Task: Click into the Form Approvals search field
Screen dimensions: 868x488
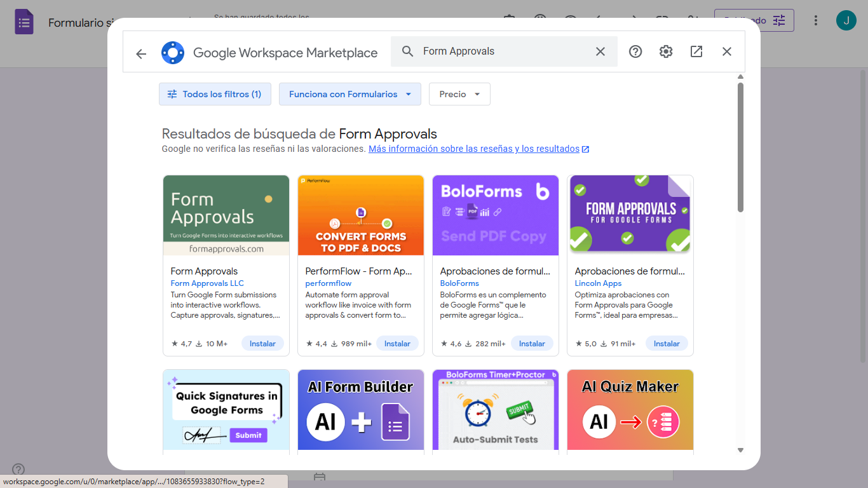Action: (x=504, y=51)
